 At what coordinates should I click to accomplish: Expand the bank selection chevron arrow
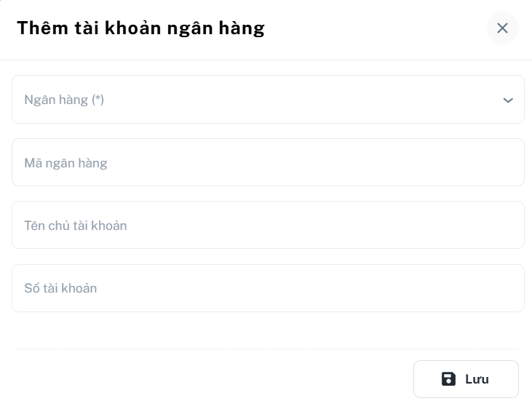(x=508, y=100)
